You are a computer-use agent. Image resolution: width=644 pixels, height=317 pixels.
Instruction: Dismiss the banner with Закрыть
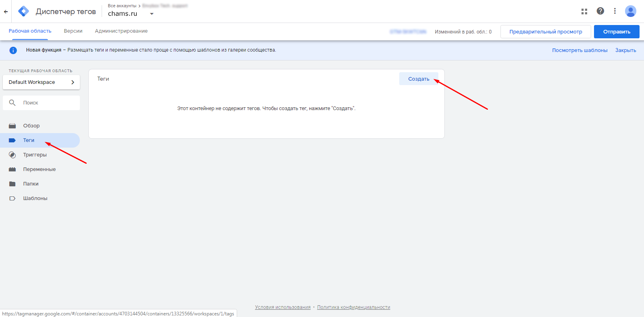pos(625,50)
